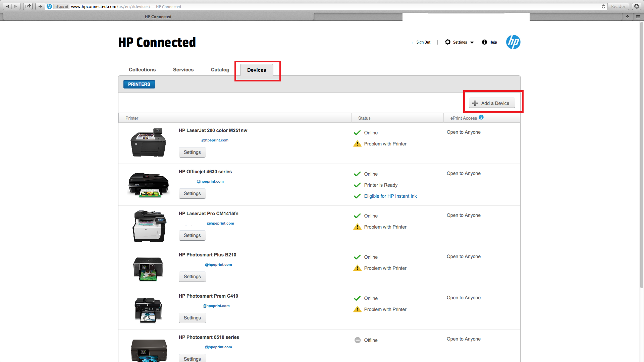Image resolution: width=644 pixels, height=362 pixels.
Task: Open Settings for HP Officejet 4630 series
Action: 192,193
